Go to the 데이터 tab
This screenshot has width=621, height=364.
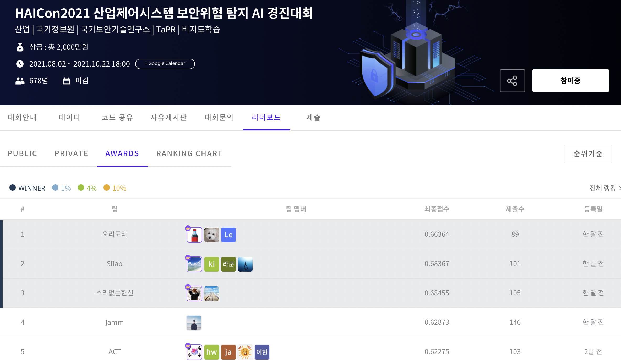[x=69, y=118]
